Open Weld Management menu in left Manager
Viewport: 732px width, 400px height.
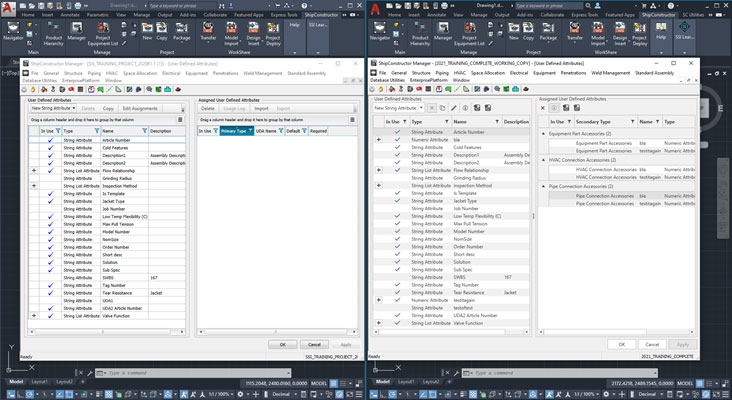click(263, 73)
